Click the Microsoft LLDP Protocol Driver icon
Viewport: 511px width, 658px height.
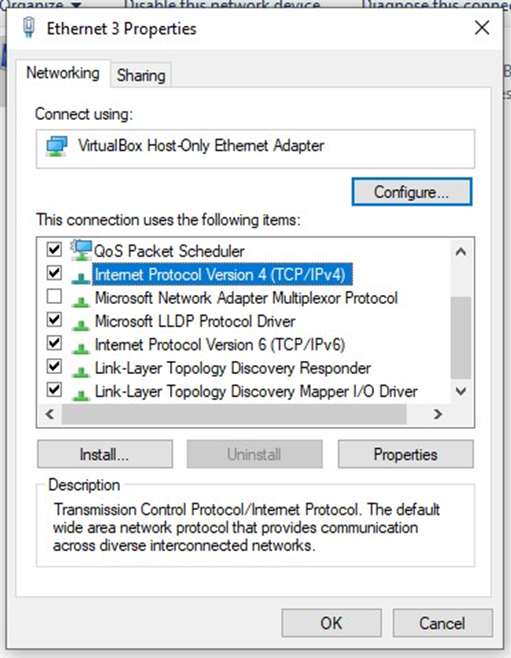click(x=81, y=324)
